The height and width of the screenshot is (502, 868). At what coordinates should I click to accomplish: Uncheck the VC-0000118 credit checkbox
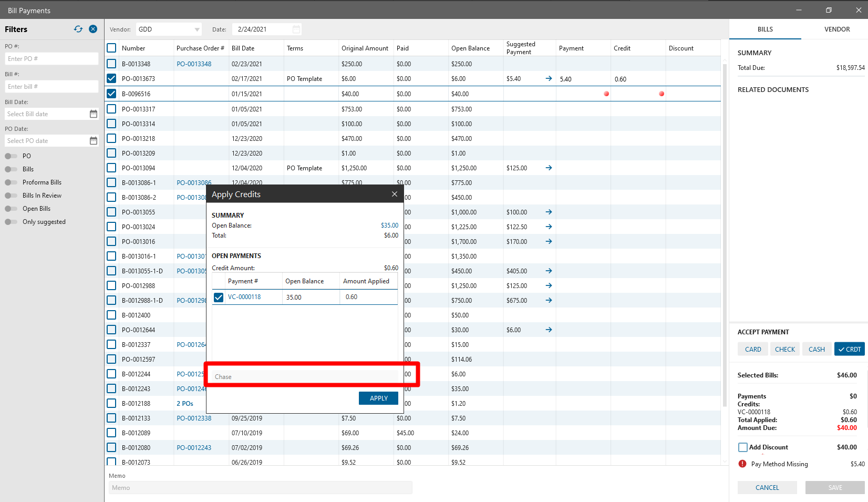[x=219, y=298]
